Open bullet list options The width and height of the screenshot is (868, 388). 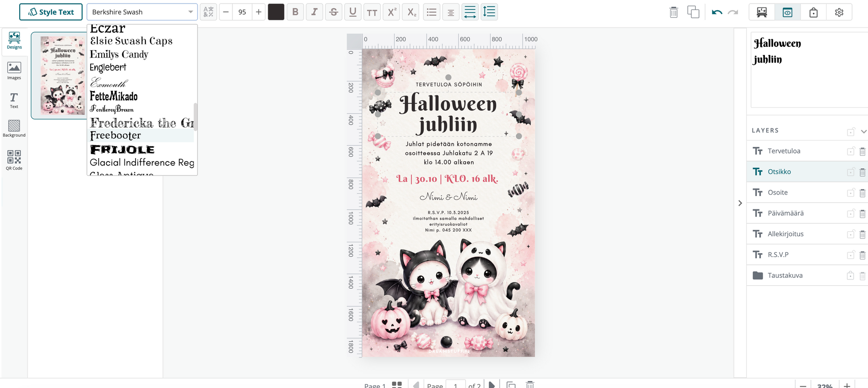point(431,12)
